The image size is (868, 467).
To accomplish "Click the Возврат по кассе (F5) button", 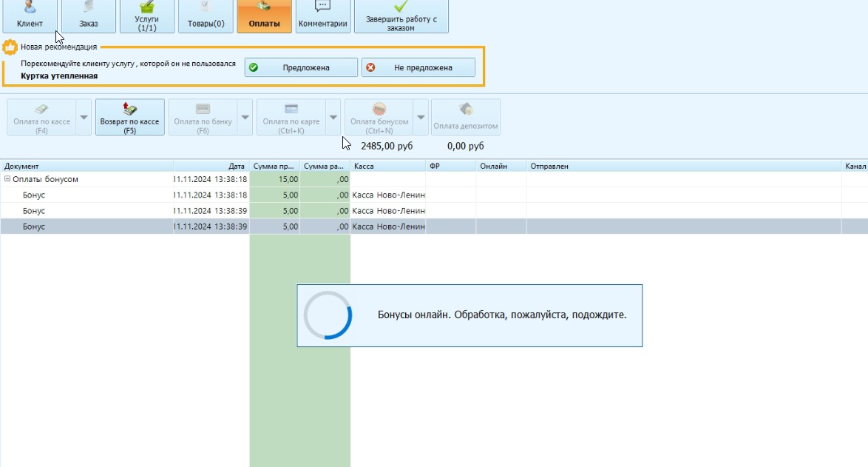I will coord(129,117).
